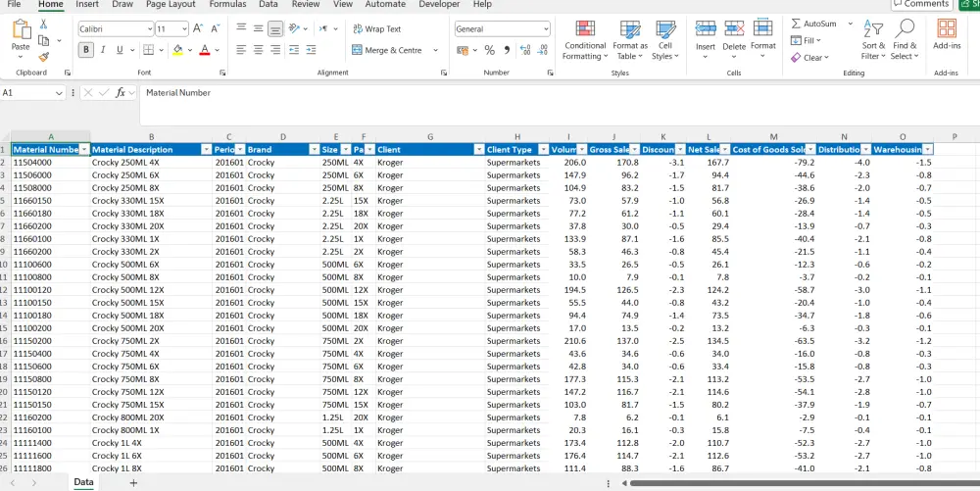Click the AutoSum sigma icon

pos(795,24)
